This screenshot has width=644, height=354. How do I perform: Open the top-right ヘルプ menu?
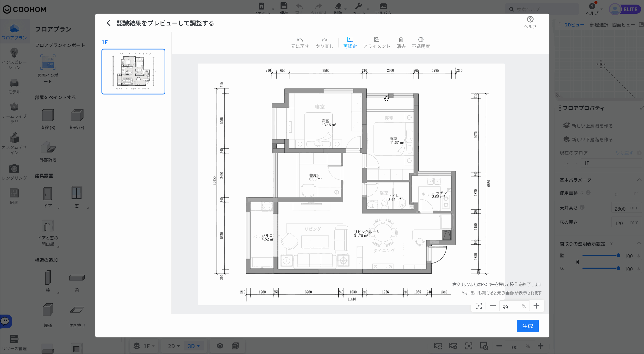pyautogui.click(x=594, y=9)
